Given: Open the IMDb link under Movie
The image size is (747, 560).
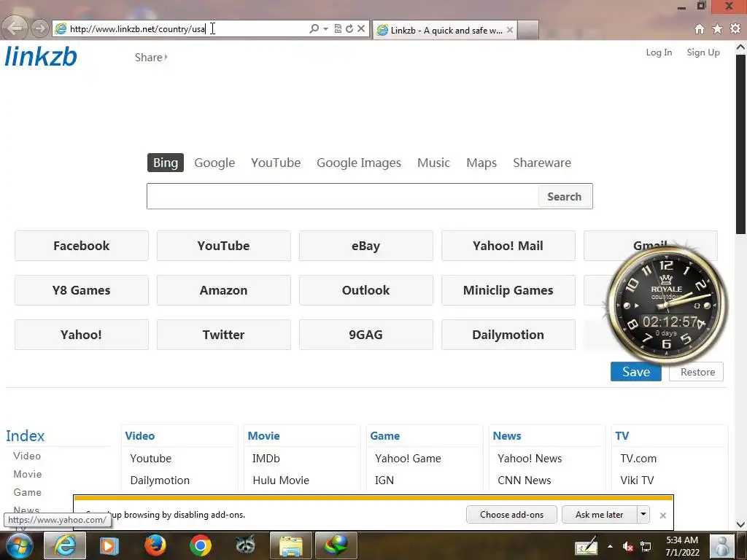Looking at the screenshot, I should (266, 458).
